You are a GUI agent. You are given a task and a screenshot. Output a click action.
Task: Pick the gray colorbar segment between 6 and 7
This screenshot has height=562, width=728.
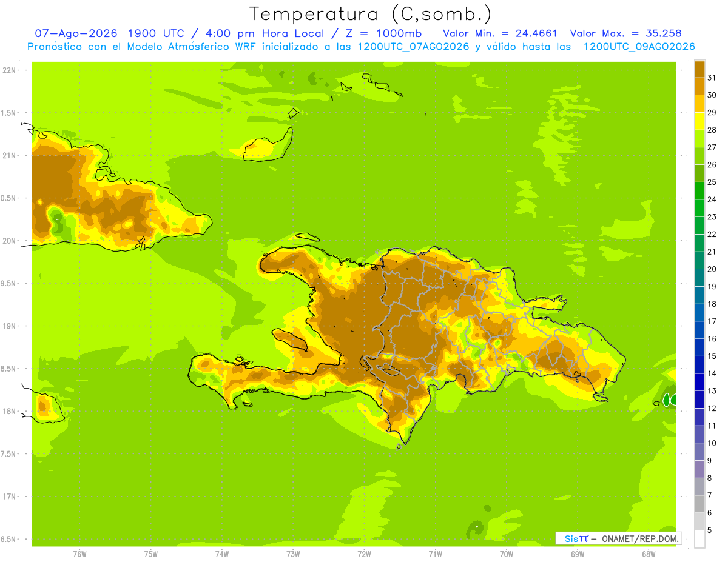699,504
